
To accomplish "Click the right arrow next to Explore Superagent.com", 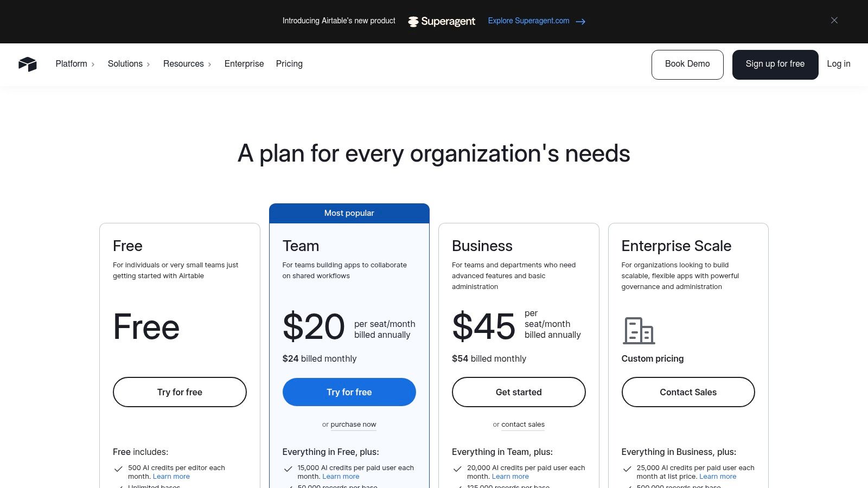I will point(580,21).
